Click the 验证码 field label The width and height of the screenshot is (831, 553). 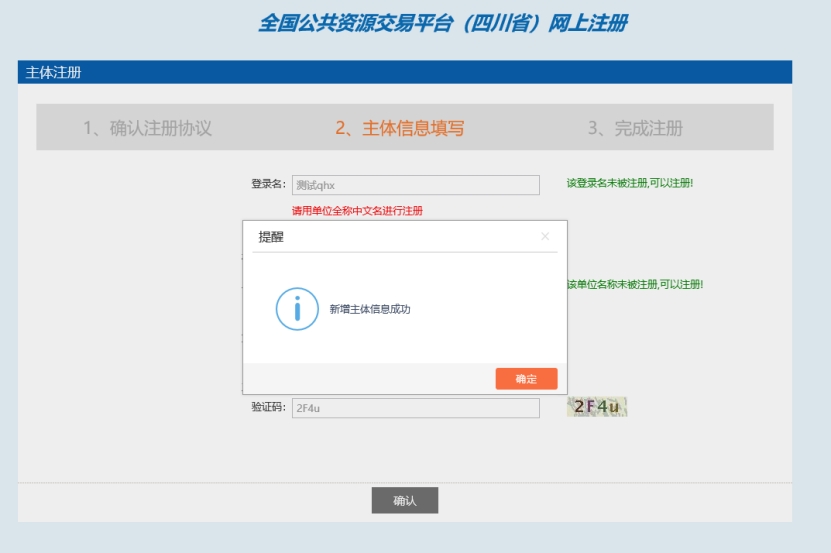pyautogui.click(x=268, y=408)
